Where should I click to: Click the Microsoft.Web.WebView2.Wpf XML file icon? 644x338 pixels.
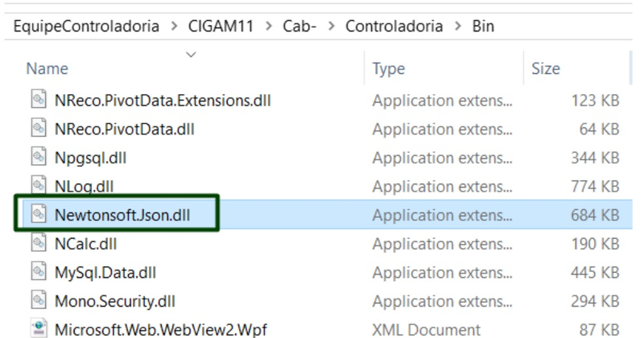(39, 328)
